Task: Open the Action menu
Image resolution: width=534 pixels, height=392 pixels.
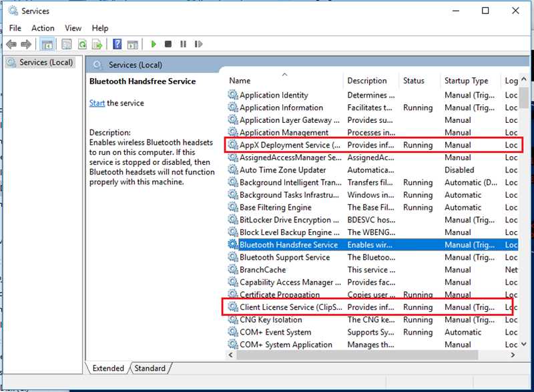Action: [43, 28]
